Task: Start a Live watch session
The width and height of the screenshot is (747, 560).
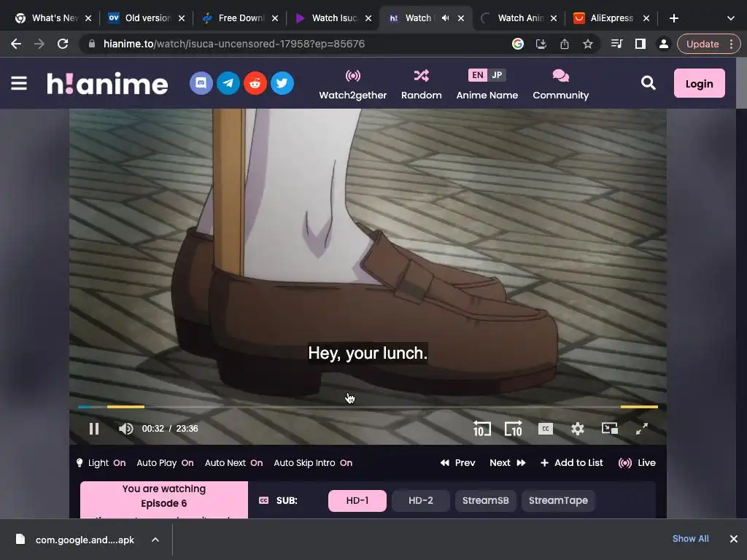Action: point(636,463)
